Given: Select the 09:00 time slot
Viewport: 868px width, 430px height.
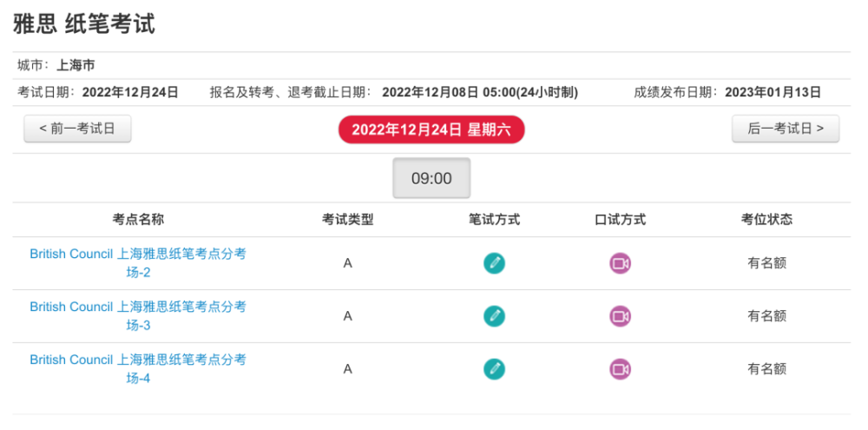Looking at the screenshot, I should (x=431, y=178).
